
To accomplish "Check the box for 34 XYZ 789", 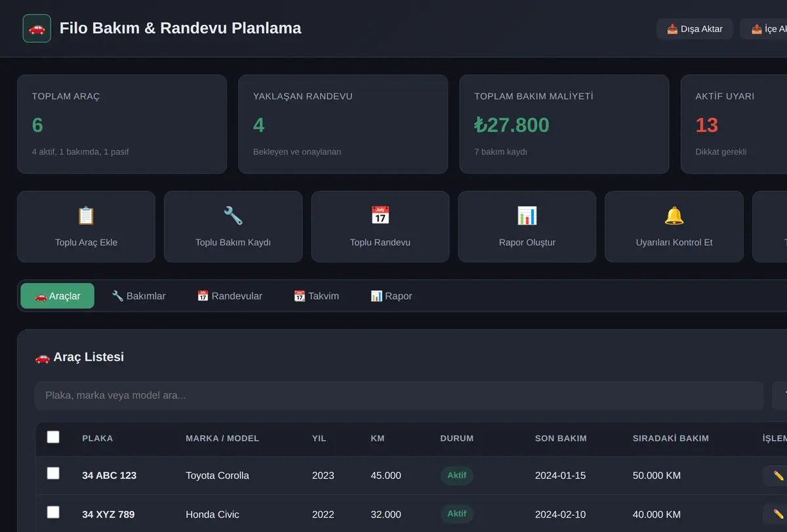I will [53, 512].
